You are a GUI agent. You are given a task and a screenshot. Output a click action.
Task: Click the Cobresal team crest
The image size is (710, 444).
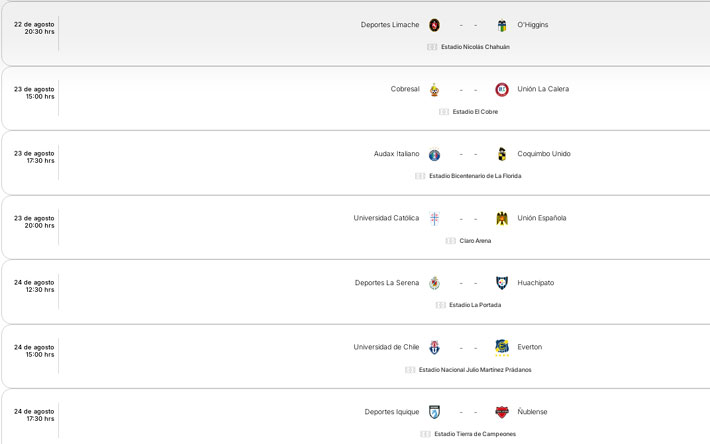(434, 90)
